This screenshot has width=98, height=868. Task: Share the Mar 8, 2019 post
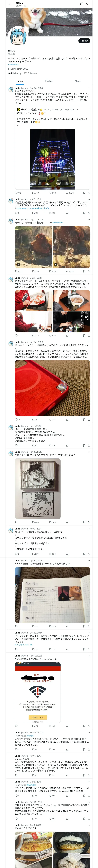click(x=89, y=213)
